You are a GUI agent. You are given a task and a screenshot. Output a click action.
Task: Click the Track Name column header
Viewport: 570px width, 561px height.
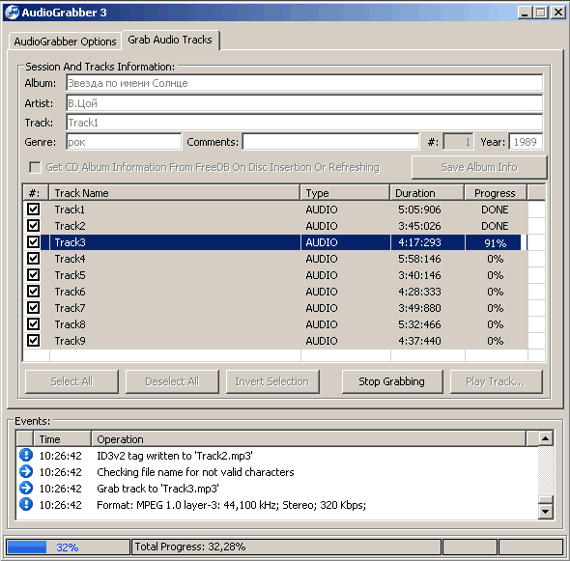174,193
